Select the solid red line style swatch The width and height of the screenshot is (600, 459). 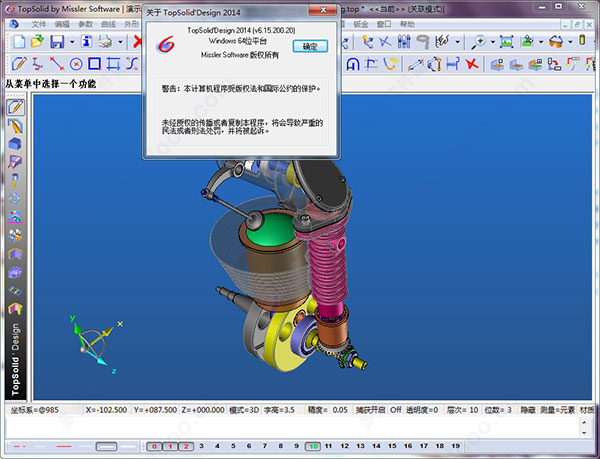pyautogui.click(x=64, y=446)
